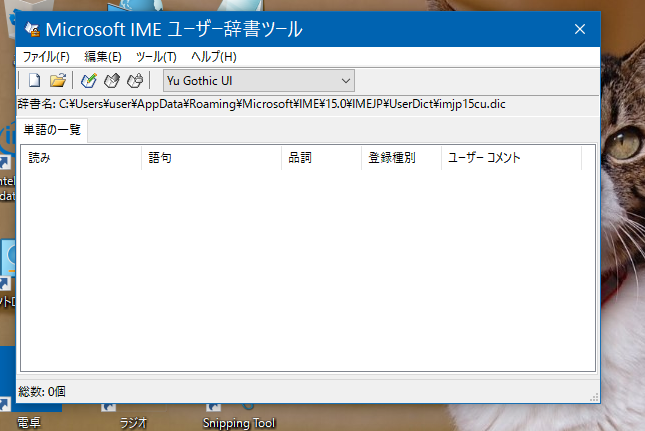Screen dimensions: 645x431
Task: Sort by the 品詞 column header
Action: (x=322, y=158)
